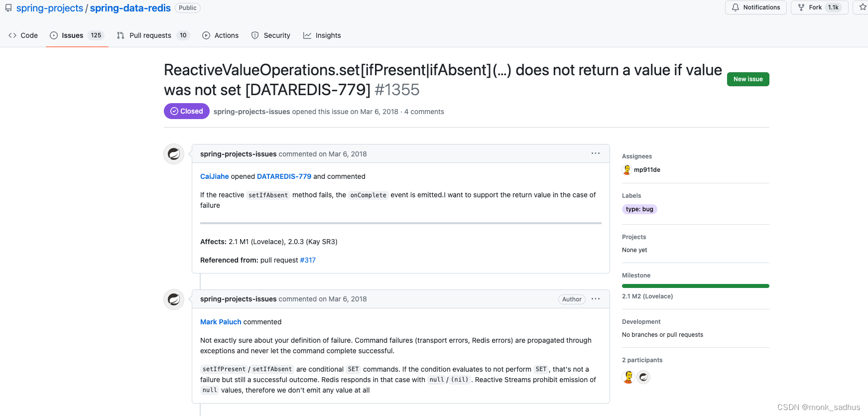The image size is (868, 416).
Task: Star the repository
Action: [x=863, y=7]
